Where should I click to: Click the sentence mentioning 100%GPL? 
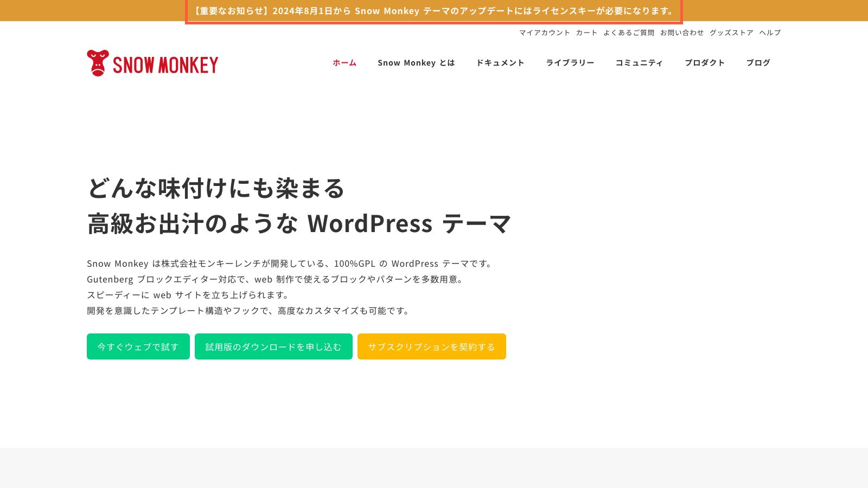291,264
